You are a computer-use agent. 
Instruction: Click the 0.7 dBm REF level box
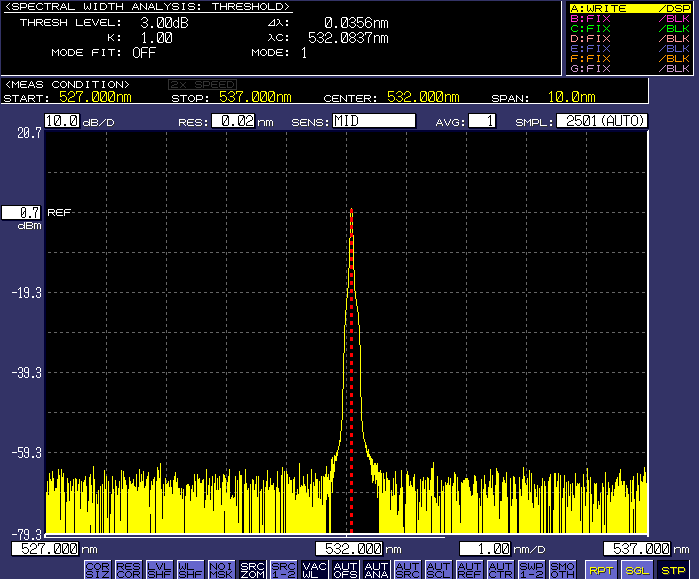click(21, 212)
